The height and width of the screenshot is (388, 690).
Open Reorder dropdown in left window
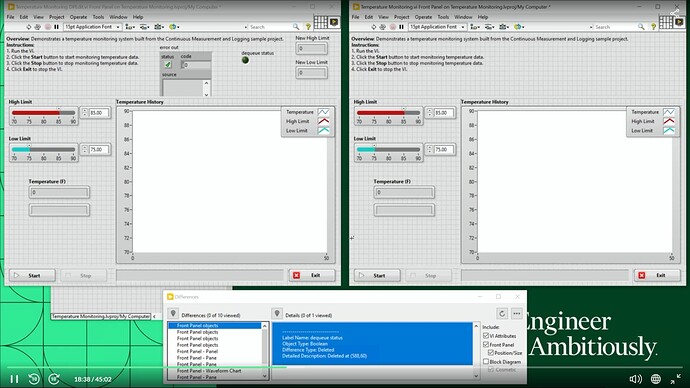pyautogui.click(x=174, y=27)
